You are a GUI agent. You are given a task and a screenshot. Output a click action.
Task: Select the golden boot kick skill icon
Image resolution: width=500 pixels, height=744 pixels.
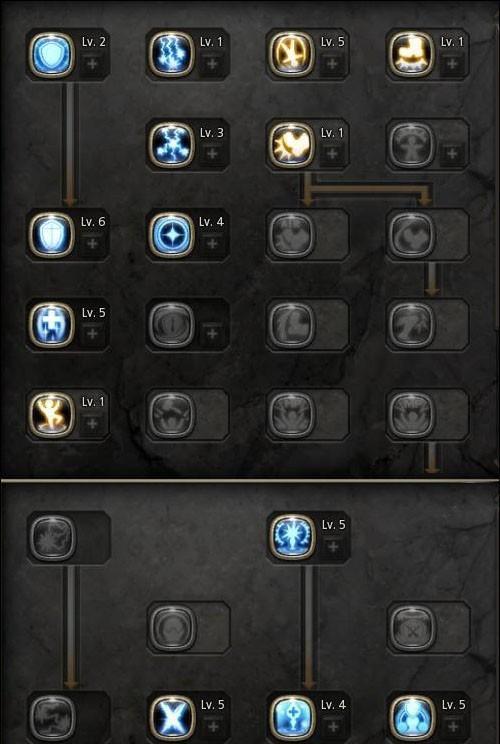tap(412, 54)
